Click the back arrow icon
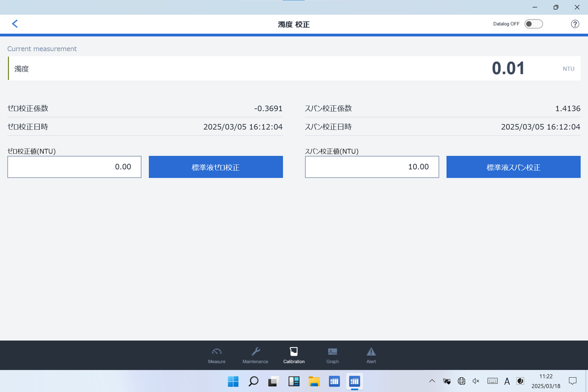This screenshot has height=392, width=588. point(15,24)
